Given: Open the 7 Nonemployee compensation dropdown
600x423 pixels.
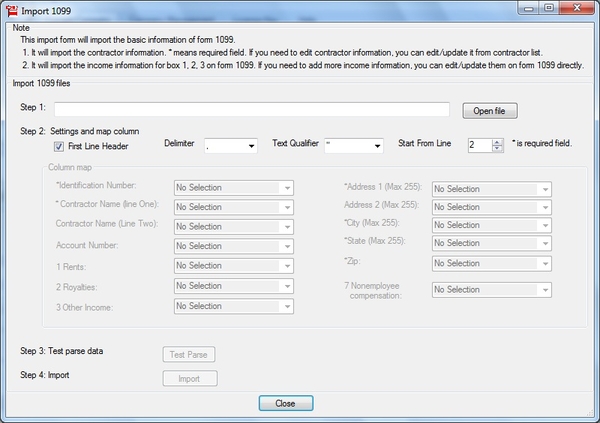Looking at the screenshot, I should click(491, 290).
